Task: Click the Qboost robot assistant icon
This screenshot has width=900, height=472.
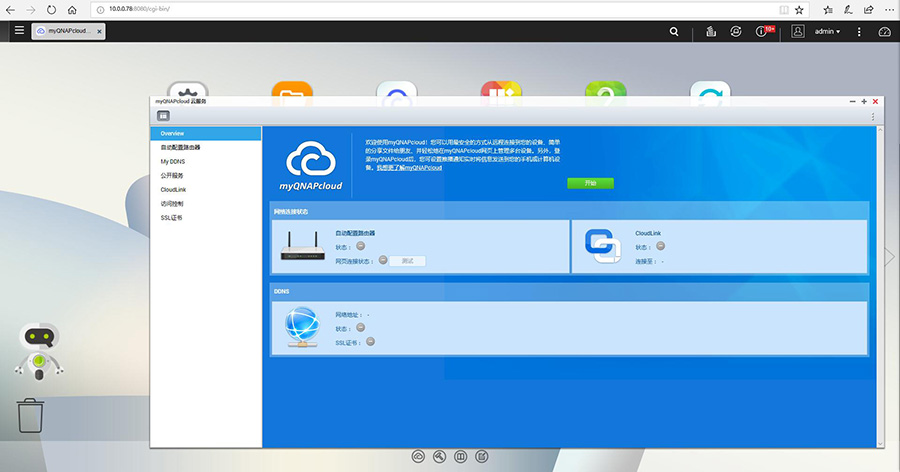Action: click(x=38, y=354)
